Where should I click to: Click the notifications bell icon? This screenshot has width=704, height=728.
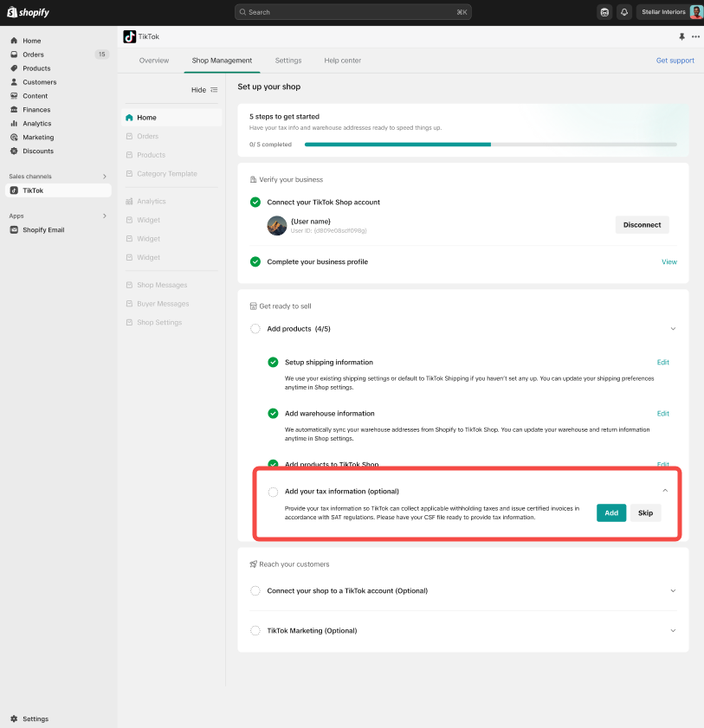pos(623,12)
